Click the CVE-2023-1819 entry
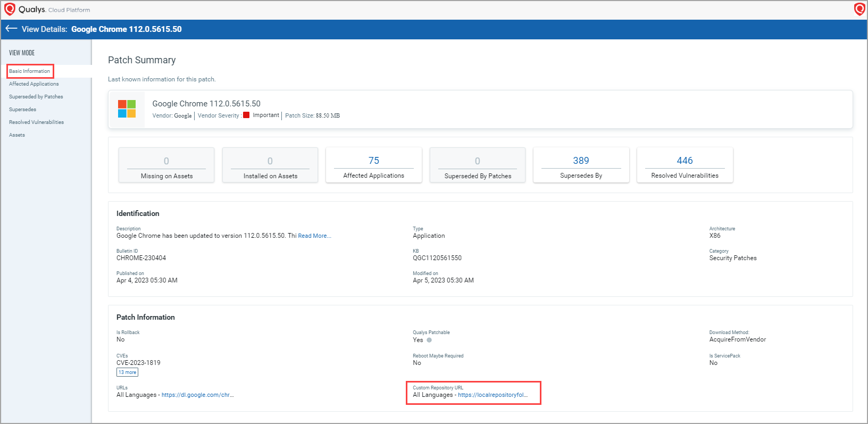This screenshot has height=424, width=868. pos(138,363)
